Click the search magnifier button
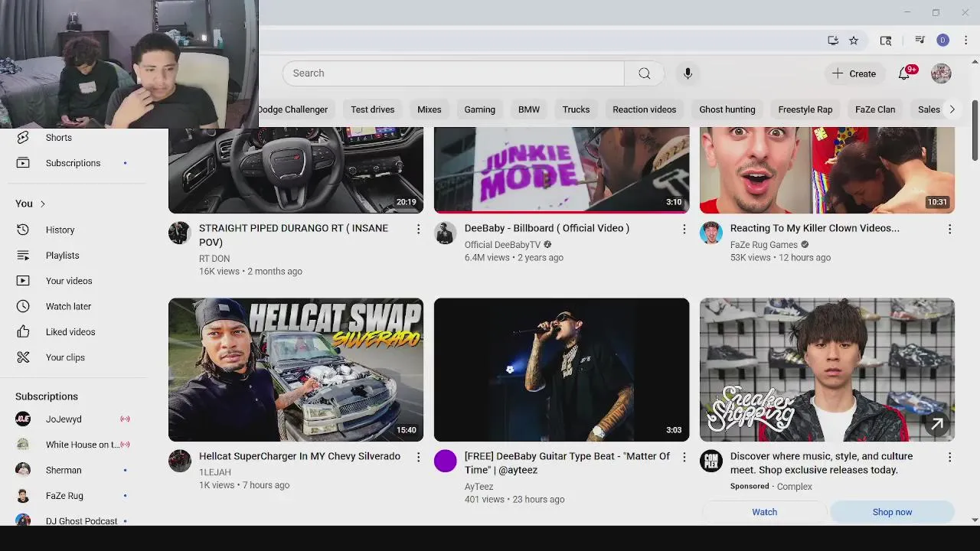Image resolution: width=980 pixels, height=551 pixels. click(644, 73)
